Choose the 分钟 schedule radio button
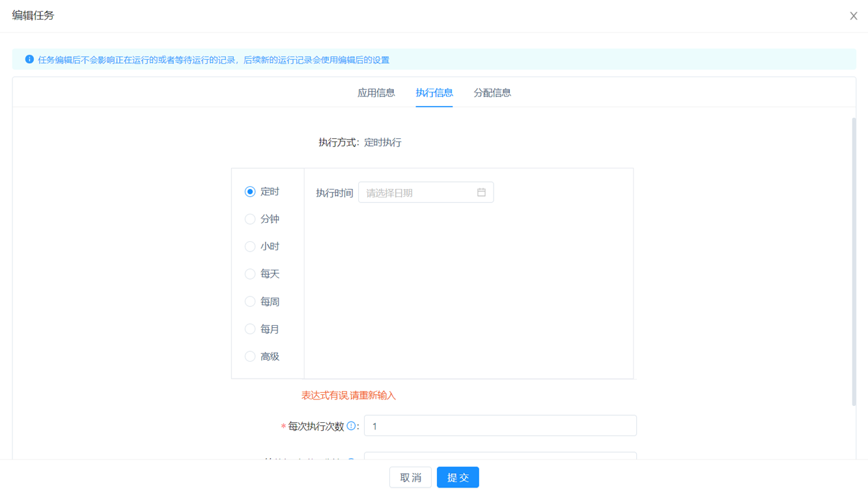 click(x=250, y=219)
